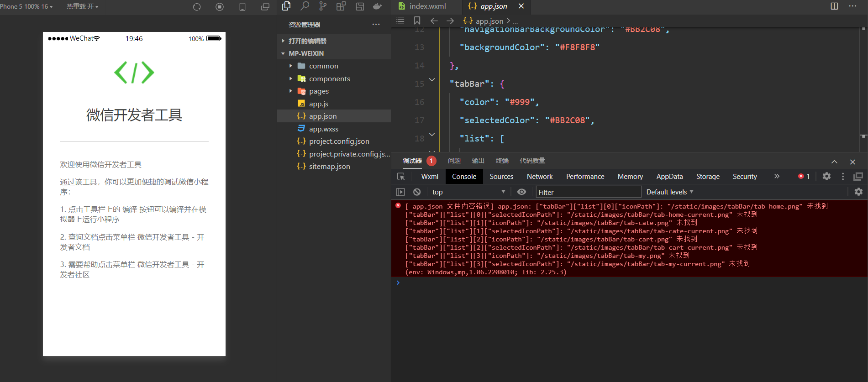
Task: Show more DevTools tabs chevron
Action: coord(777,176)
